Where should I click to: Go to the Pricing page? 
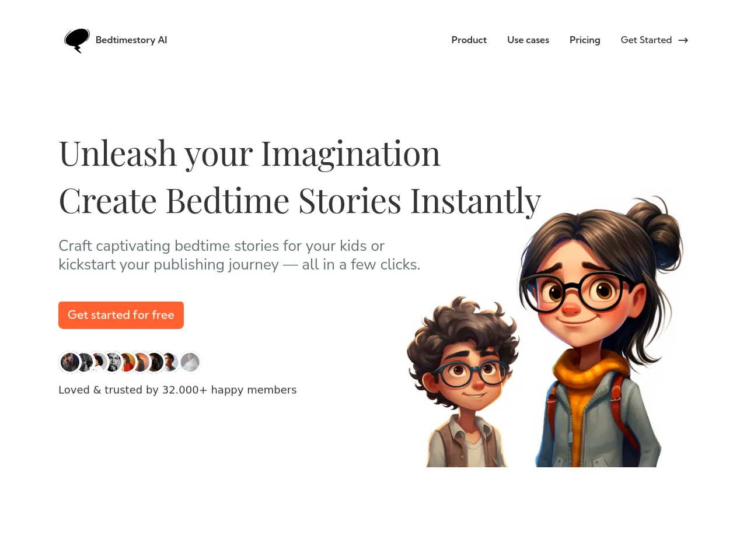tap(585, 40)
